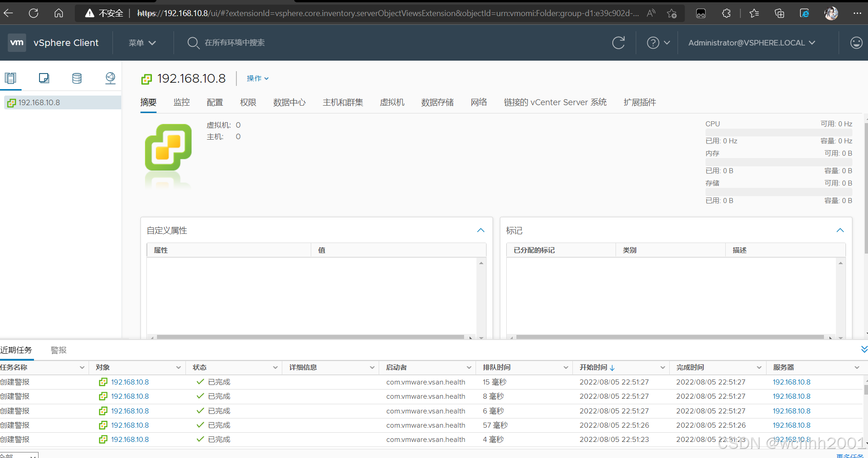Toggle the 开始时间 column sort arrow
The height and width of the screenshot is (458, 868).
coord(612,367)
